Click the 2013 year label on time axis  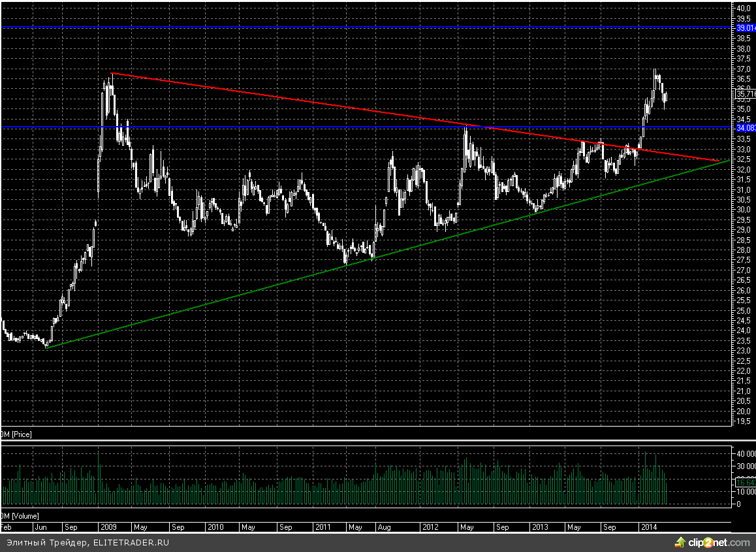(540, 527)
